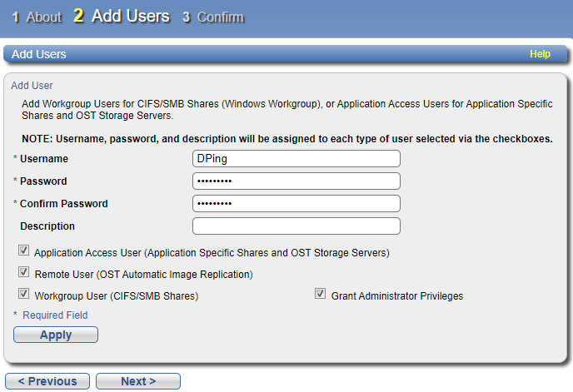This screenshot has height=392, width=573.
Task: Click the Description field label
Action: [47, 226]
